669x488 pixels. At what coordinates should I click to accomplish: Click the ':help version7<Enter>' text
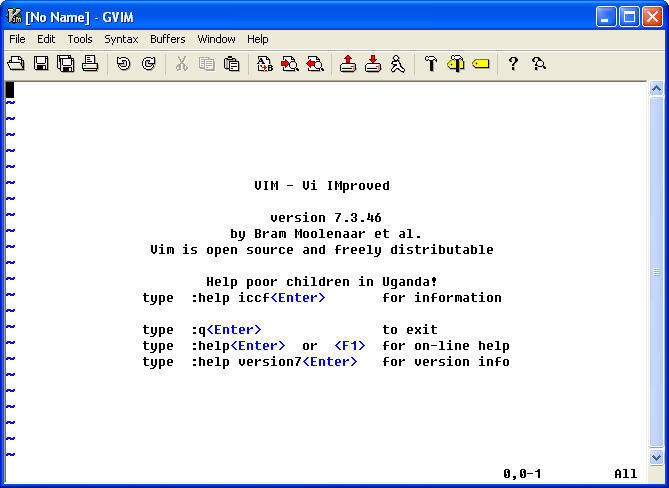(274, 362)
